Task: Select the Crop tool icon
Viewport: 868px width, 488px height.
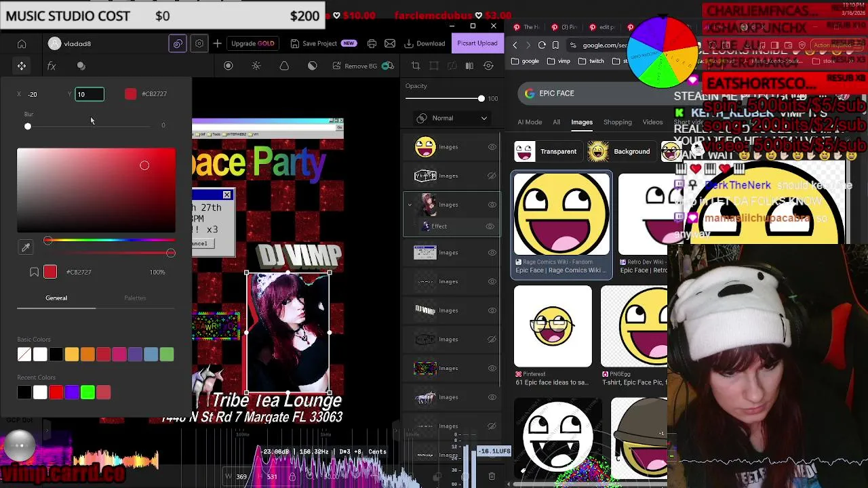Action: (x=416, y=66)
